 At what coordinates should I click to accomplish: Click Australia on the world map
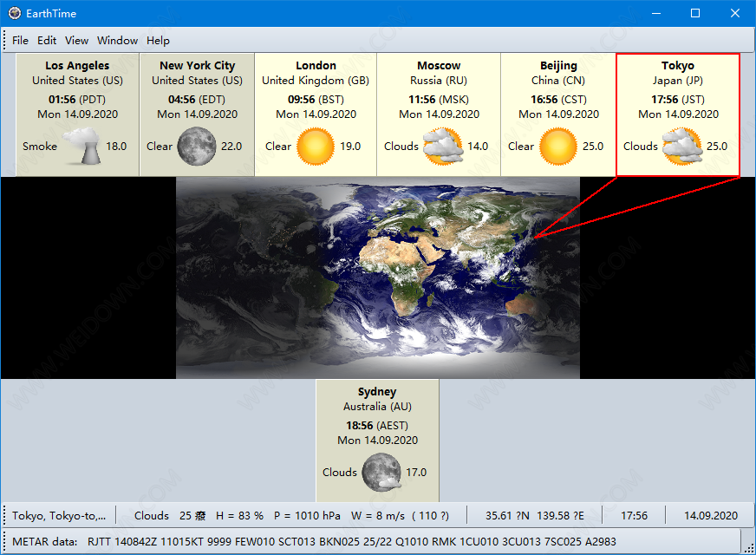pyautogui.click(x=523, y=304)
